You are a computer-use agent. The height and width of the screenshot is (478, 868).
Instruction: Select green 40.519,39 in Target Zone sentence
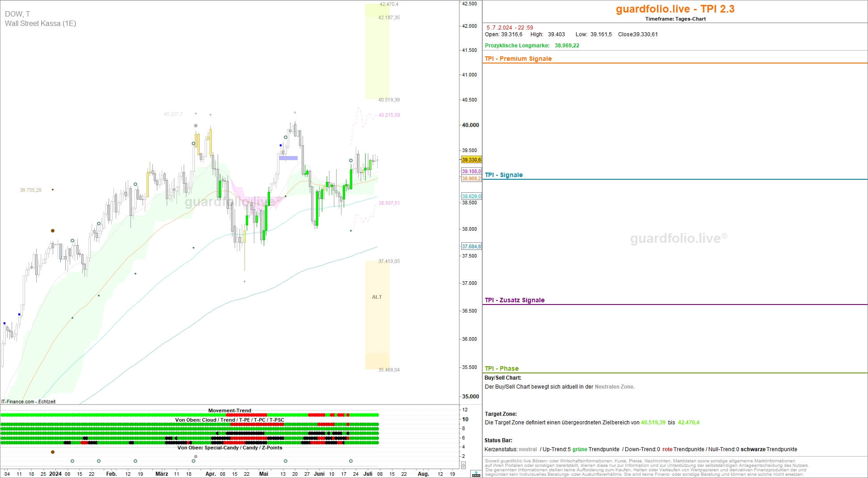pyautogui.click(x=653, y=423)
